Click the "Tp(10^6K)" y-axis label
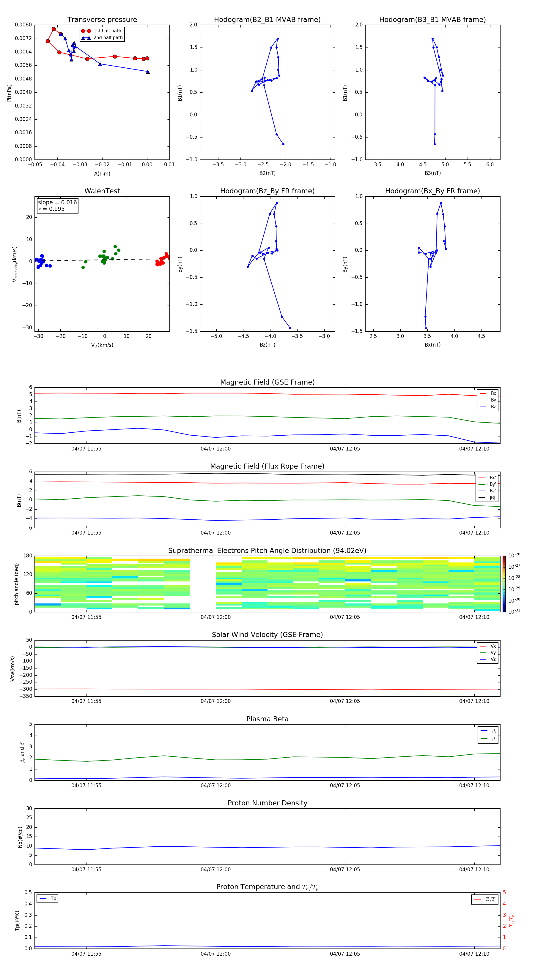The image size is (535, 980). click(17, 921)
